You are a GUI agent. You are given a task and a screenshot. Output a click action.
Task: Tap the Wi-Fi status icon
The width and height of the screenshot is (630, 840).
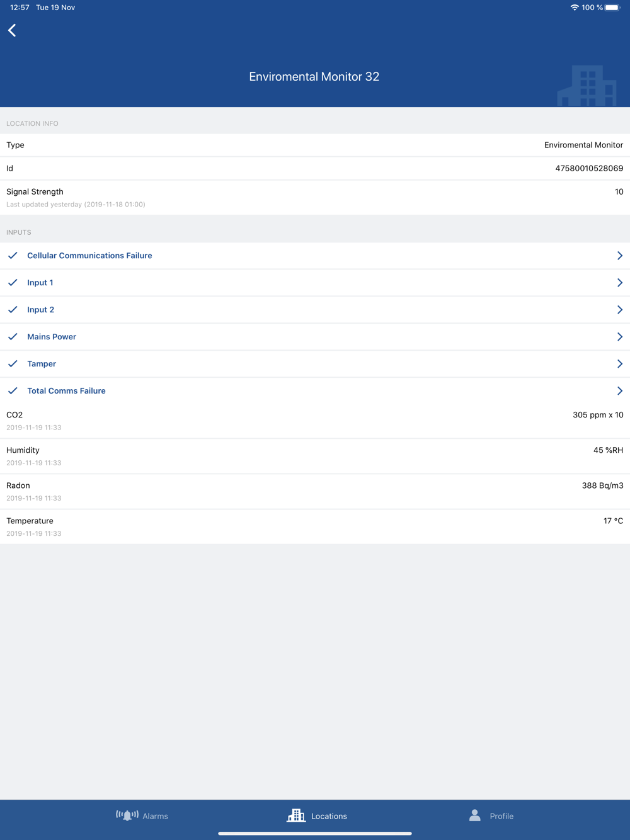(574, 8)
